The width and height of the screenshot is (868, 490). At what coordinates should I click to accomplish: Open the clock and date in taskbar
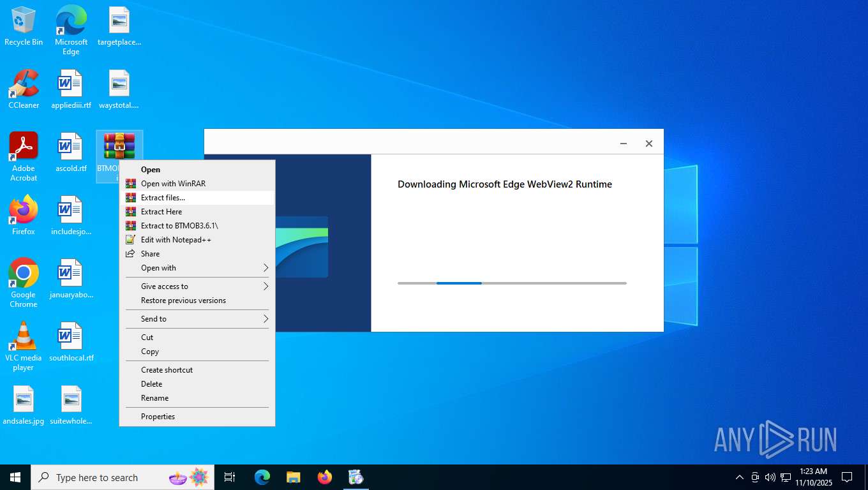click(813, 477)
